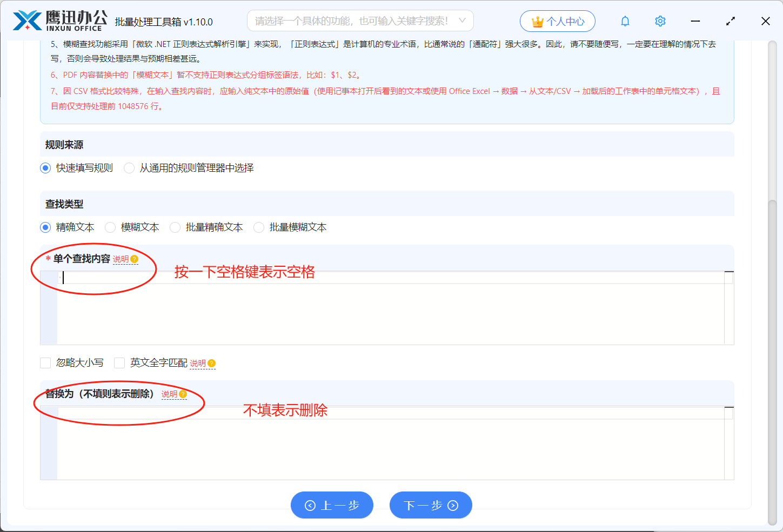Open the 个人中心 panel
Image resolution: width=783 pixels, height=532 pixels.
[558, 21]
